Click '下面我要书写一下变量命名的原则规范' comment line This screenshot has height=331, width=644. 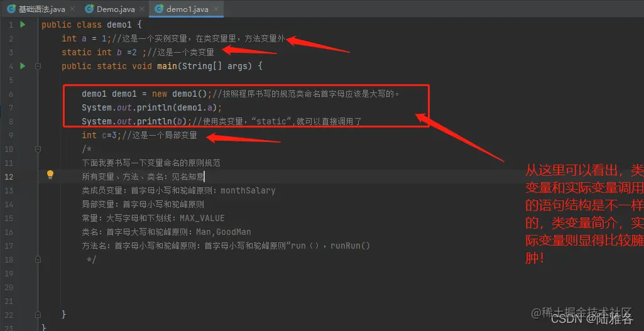151,163
